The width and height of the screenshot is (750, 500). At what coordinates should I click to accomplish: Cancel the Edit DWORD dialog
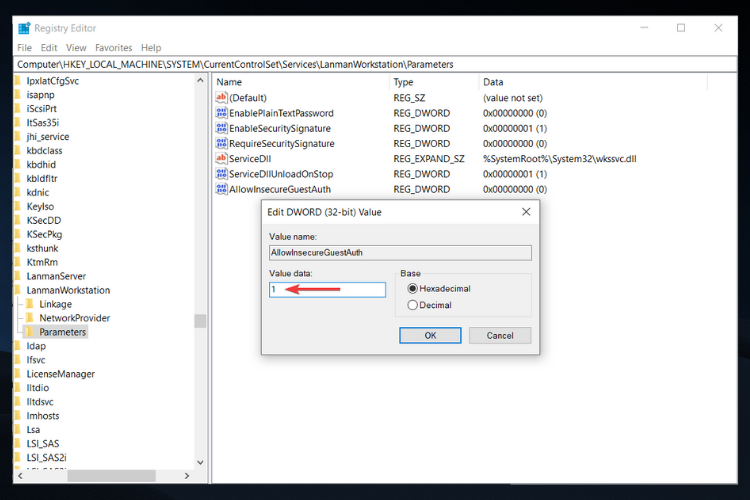500,335
